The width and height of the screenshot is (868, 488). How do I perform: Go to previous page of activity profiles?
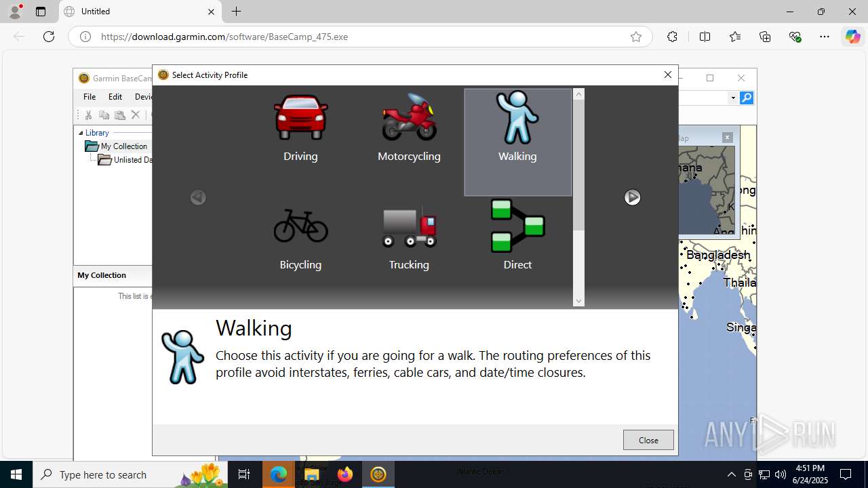[x=198, y=197]
